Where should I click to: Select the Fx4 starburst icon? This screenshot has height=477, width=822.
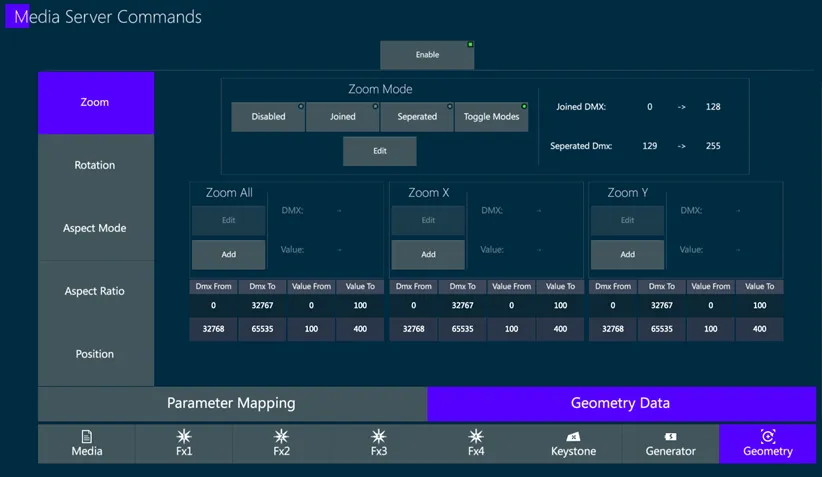click(x=476, y=436)
